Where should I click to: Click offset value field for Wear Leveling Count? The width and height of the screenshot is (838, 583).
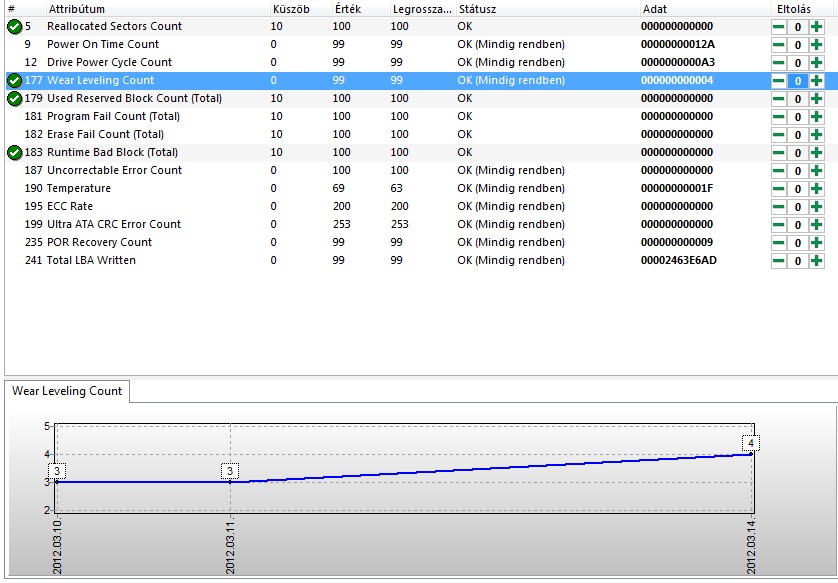797,81
